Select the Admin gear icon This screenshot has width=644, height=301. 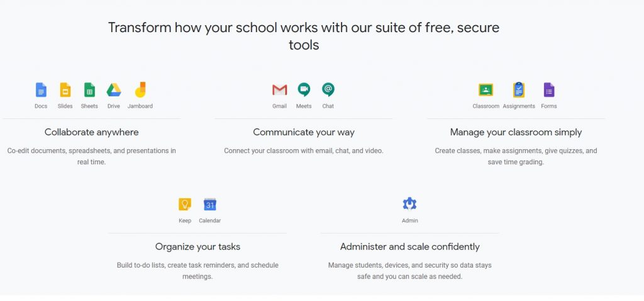coord(410,205)
